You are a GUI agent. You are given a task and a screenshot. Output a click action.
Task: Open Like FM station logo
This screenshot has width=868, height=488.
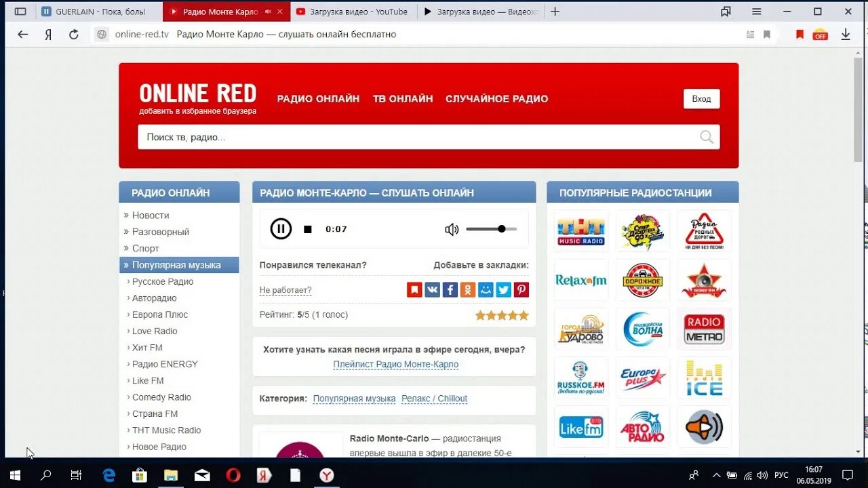581,427
